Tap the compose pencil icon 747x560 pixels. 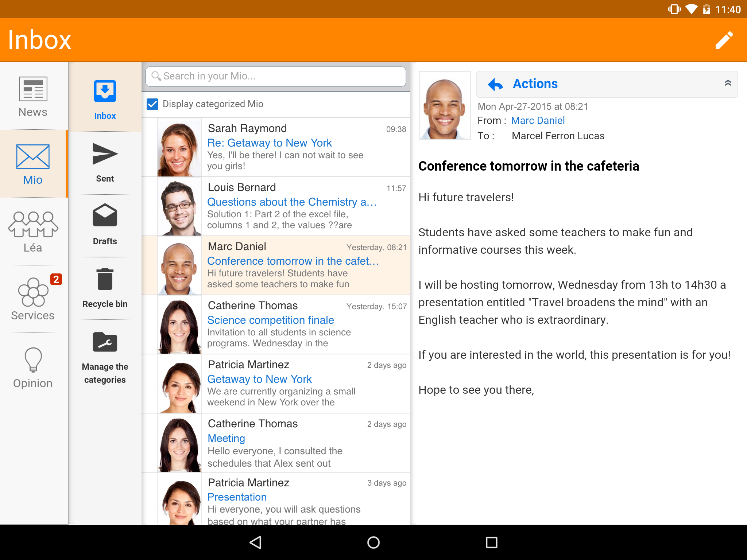click(724, 40)
